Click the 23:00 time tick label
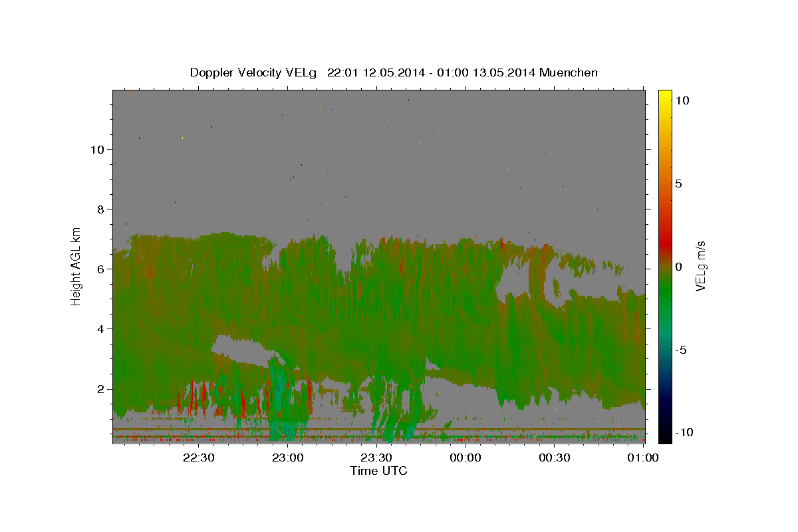798x532 pixels. [287, 458]
